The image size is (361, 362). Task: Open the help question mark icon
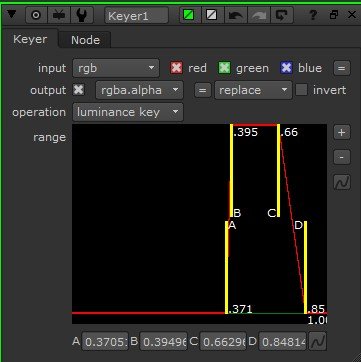(x=313, y=15)
